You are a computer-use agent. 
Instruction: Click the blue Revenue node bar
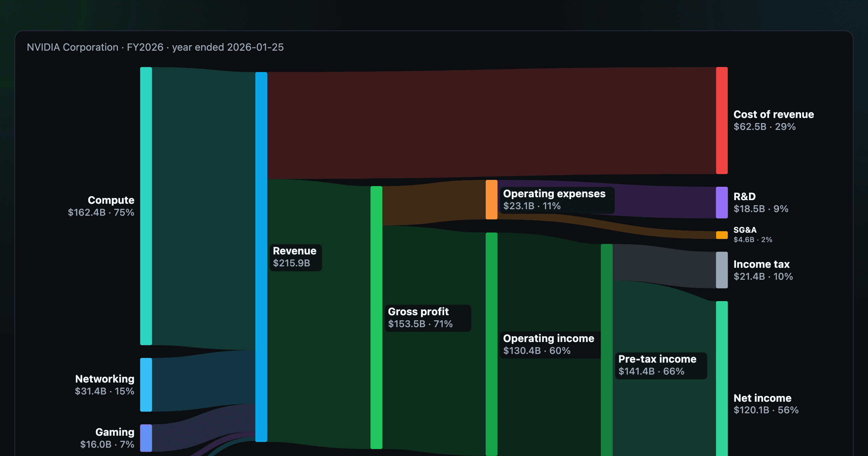(261, 257)
